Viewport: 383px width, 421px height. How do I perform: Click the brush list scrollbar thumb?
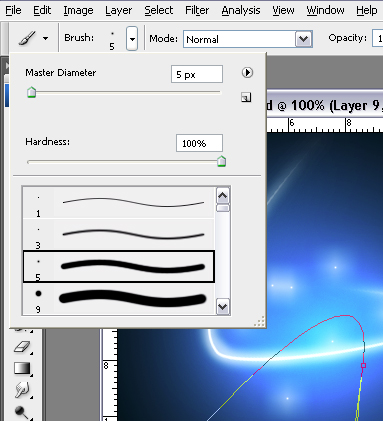pyautogui.click(x=223, y=208)
